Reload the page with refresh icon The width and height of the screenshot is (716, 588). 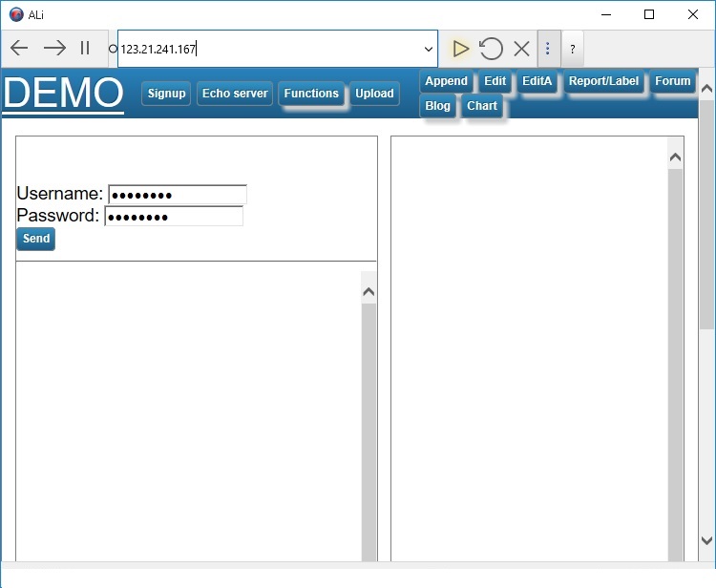click(x=491, y=49)
